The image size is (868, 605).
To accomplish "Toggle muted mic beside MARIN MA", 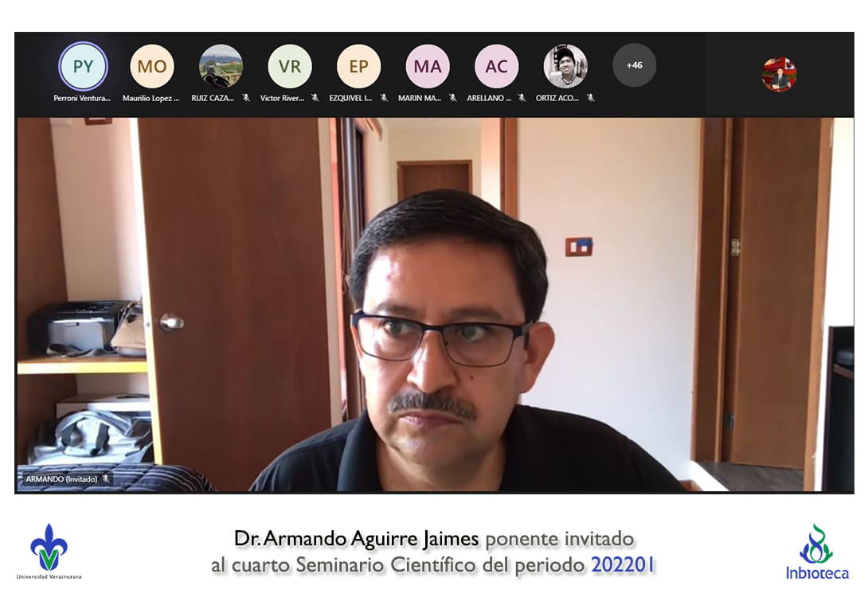I will (452, 98).
